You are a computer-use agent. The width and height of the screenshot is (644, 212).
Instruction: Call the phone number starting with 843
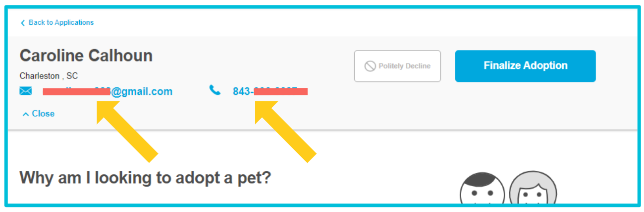click(242, 91)
